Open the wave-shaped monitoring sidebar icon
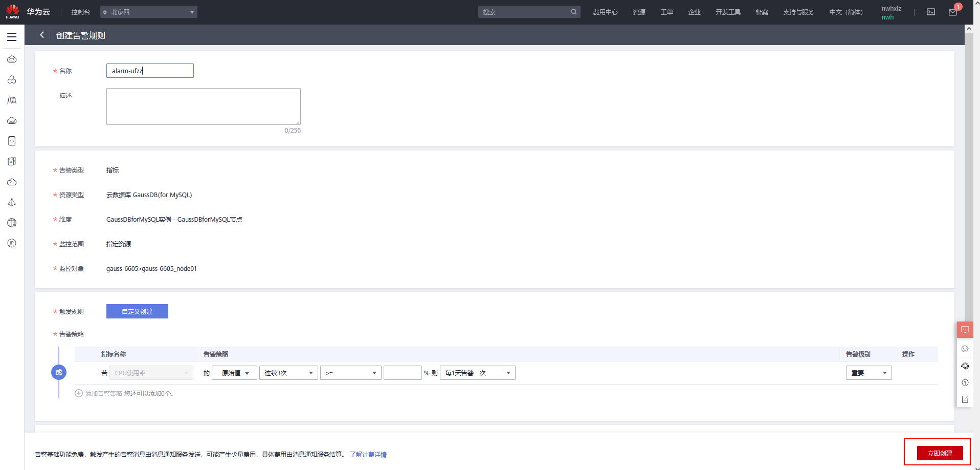Viewport: 980px width, 470px height. tap(12, 100)
